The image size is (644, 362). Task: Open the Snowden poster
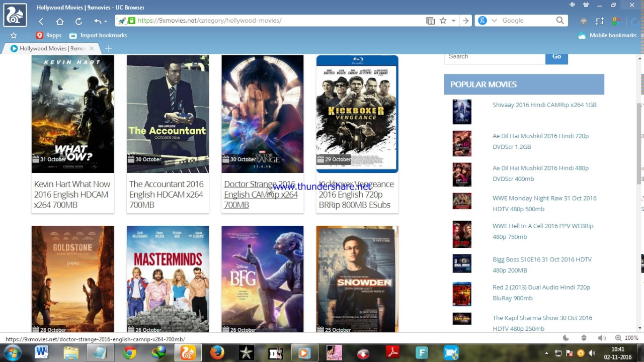[x=357, y=279]
